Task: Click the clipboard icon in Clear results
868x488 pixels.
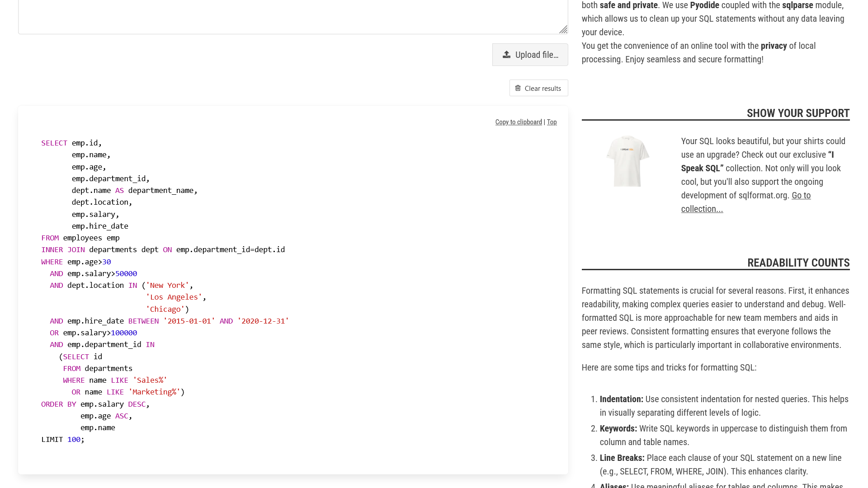Action: pyautogui.click(x=518, y=88)
